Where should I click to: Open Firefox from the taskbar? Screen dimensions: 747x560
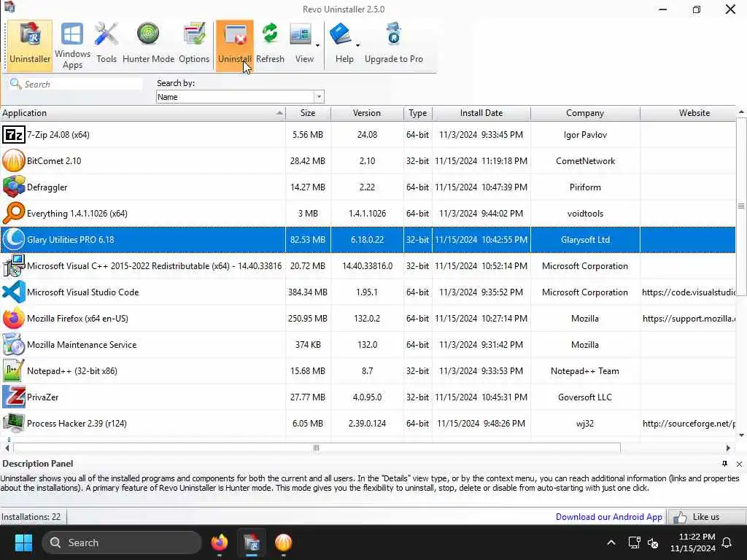point(220,542)
